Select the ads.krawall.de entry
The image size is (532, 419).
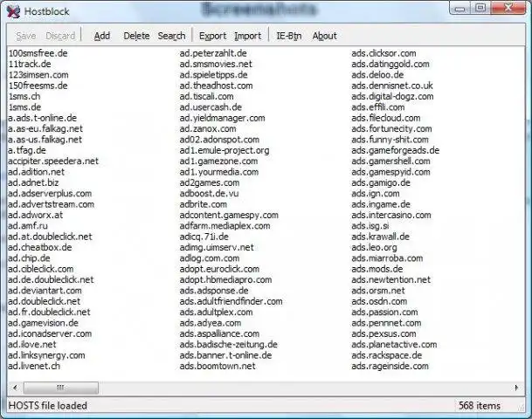coord(381,237)
